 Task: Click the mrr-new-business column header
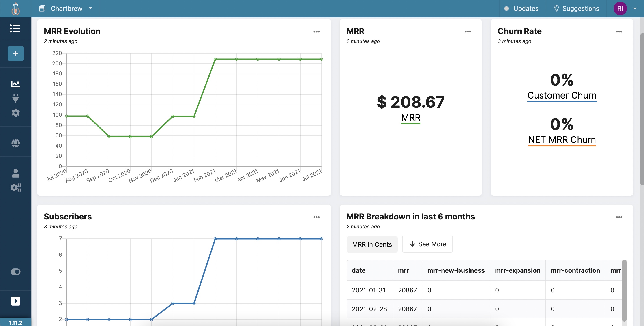[456, 270]
